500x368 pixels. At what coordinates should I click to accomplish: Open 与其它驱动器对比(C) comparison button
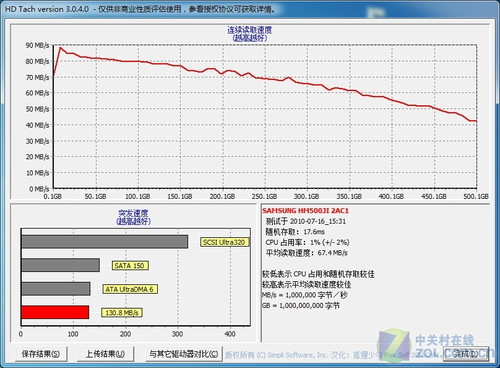pyautogui.click(x=184, y=354)
